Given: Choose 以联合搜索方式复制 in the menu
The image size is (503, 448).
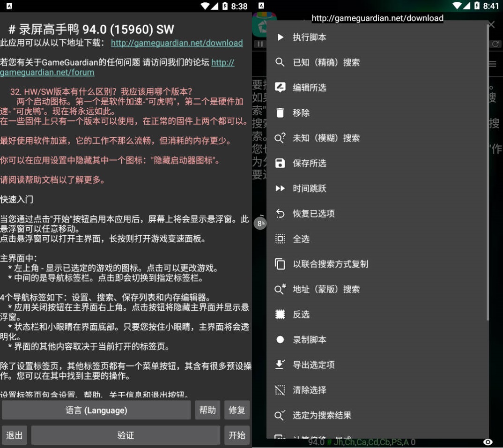Looking at the screenshot, I should (x=377, y=264).
